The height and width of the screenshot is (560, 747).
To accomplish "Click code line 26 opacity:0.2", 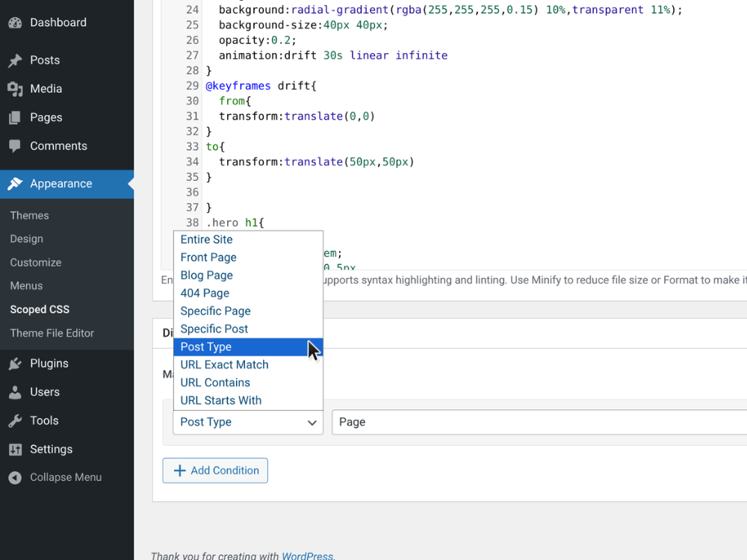I will click(257, 40).
